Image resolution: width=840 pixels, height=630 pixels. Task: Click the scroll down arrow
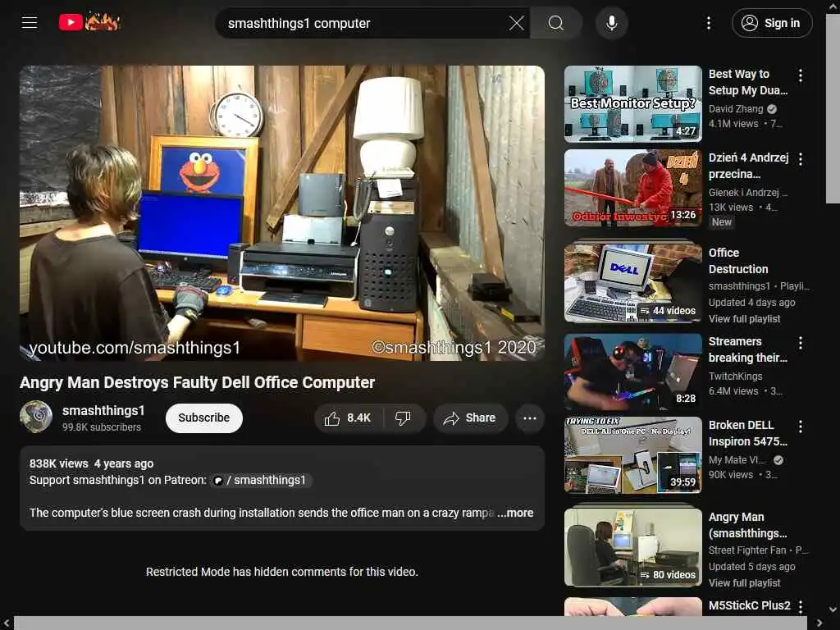(833, 609)
